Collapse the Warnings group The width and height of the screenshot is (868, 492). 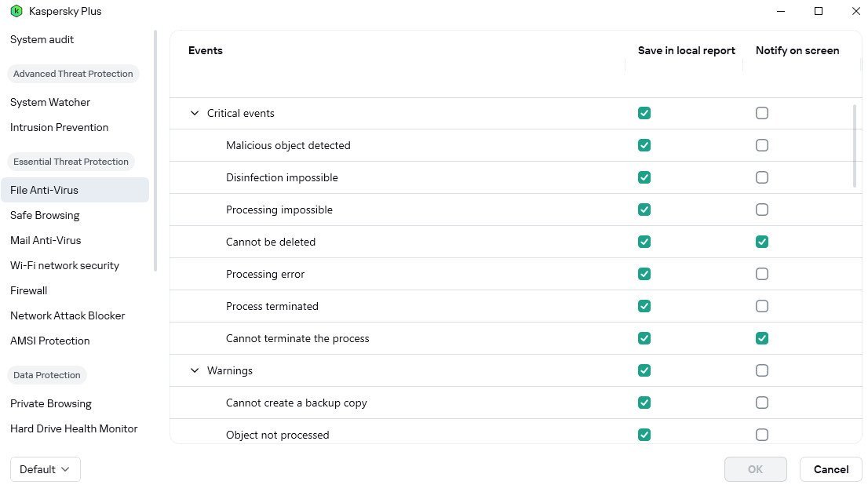195,371
